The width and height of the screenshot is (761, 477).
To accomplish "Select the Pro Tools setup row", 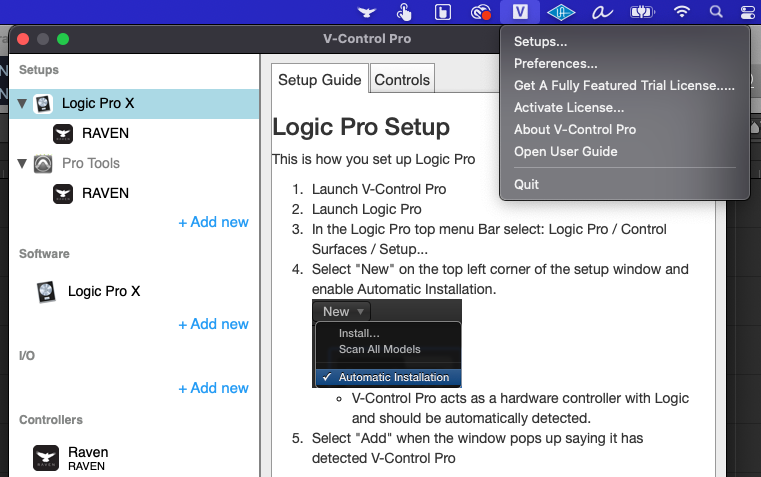I will coord(134,164).
